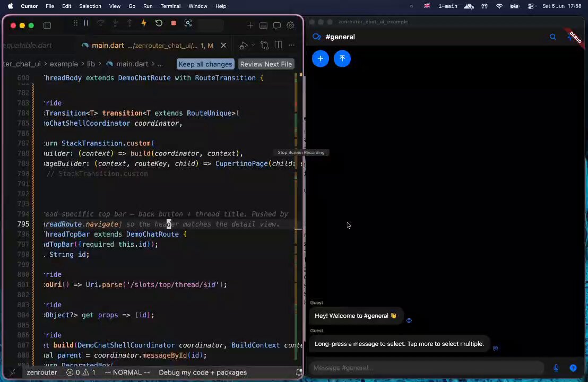Open Cursor settings gear

(x=290, y=25)
